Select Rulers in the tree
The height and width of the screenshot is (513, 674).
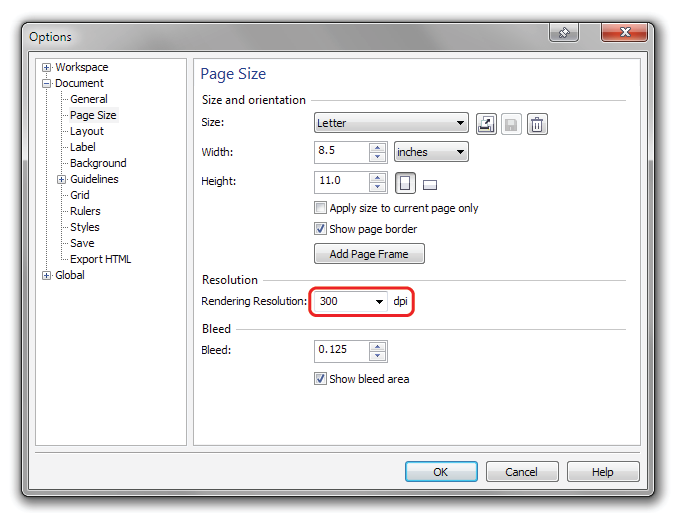coord(85,211)
